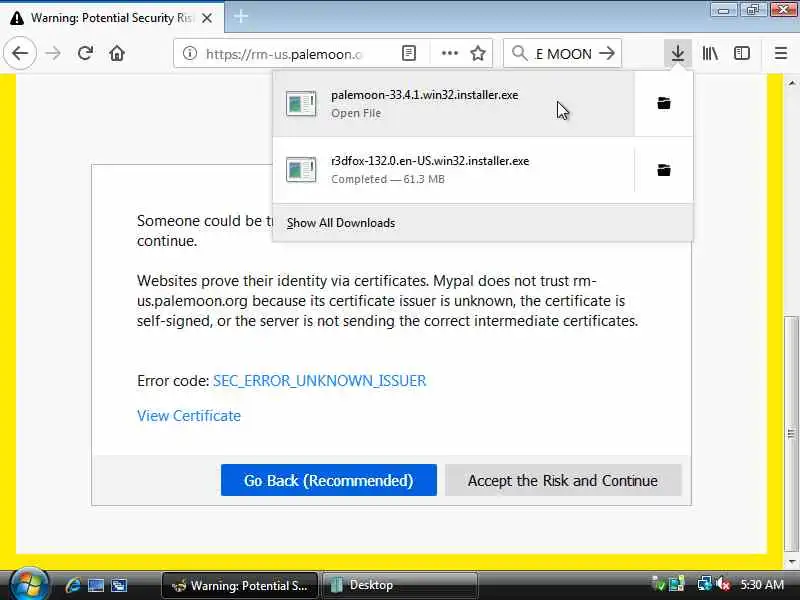
Task: Open the page actions three-dot menu
Action: click(x=449, y=53)
